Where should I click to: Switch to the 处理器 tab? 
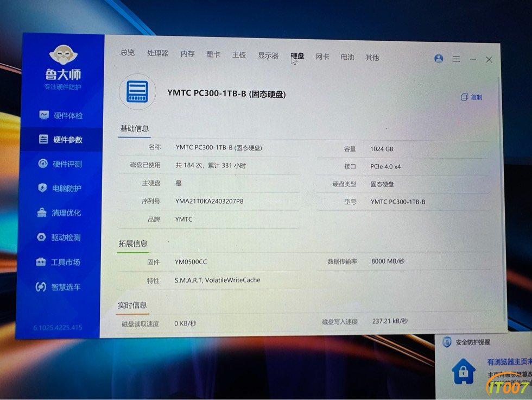tap(157, 53)
